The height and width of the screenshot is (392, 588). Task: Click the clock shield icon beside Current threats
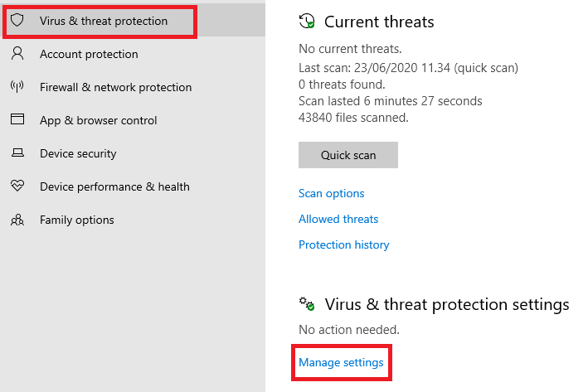point(307,22)
